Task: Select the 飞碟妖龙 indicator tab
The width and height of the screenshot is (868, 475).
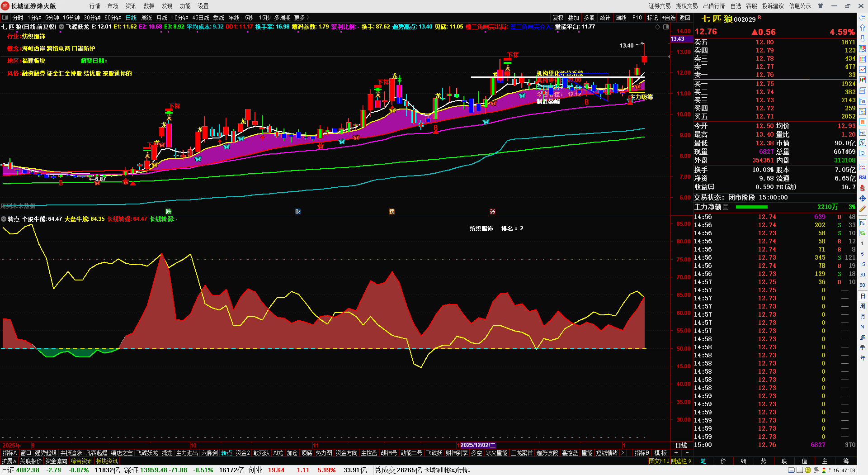Action: point(147,453)
